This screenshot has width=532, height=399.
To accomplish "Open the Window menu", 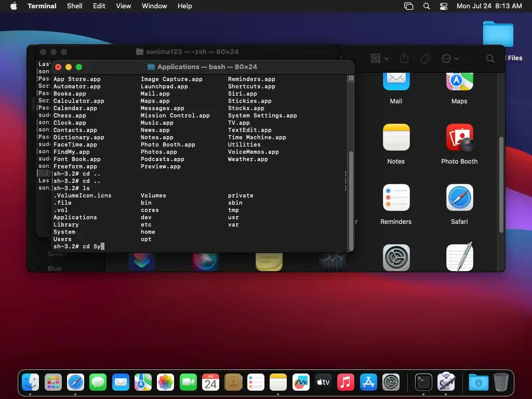I will click(x=154, y=6).
